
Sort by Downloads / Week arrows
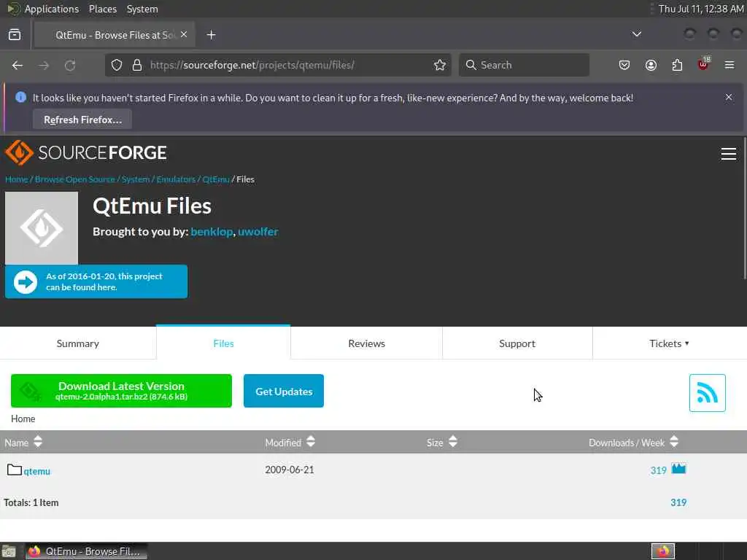pos(673,442)
